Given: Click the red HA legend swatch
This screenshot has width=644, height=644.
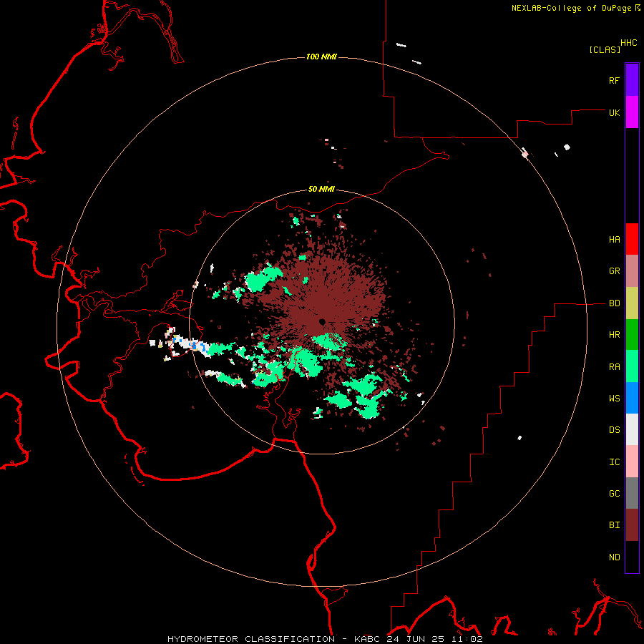Looking at the screenshot, I should pyautogui.click(x=632, y=239).
